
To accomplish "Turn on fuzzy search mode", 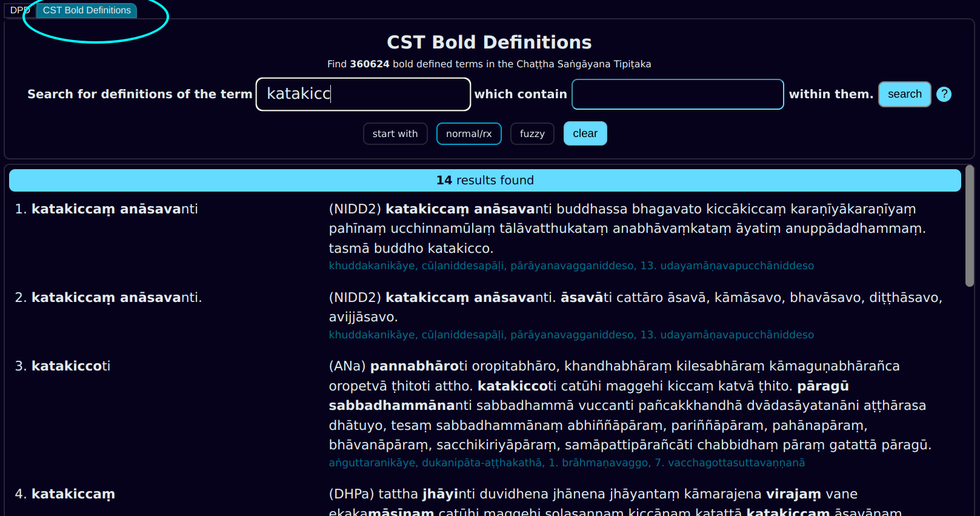I will point(532,134).
